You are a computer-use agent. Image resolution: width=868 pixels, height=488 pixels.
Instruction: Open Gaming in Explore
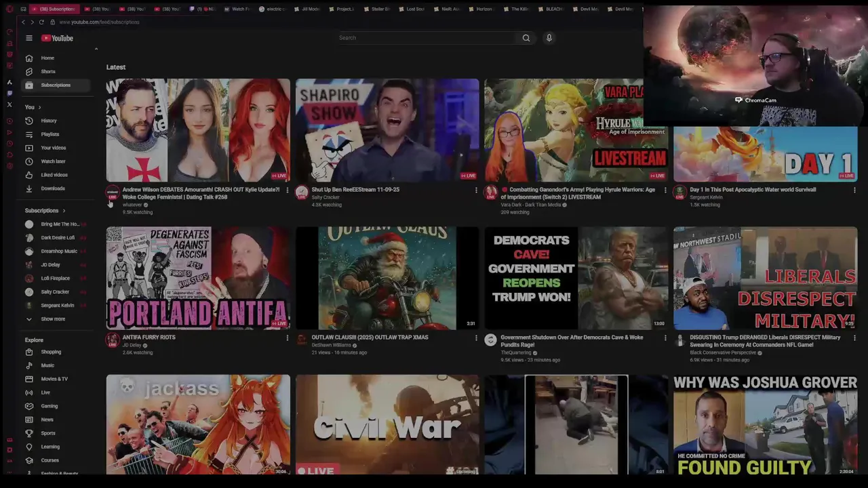point(57,406)
